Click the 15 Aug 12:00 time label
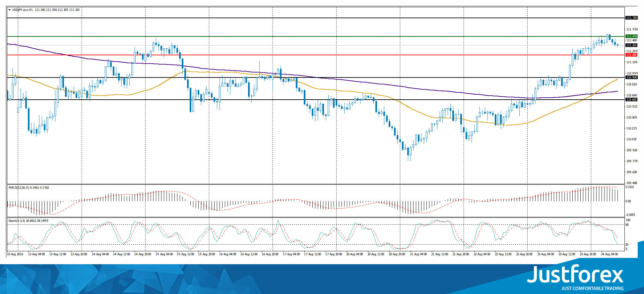This screenshot has height=294, width=644. [x=185, y=254]
